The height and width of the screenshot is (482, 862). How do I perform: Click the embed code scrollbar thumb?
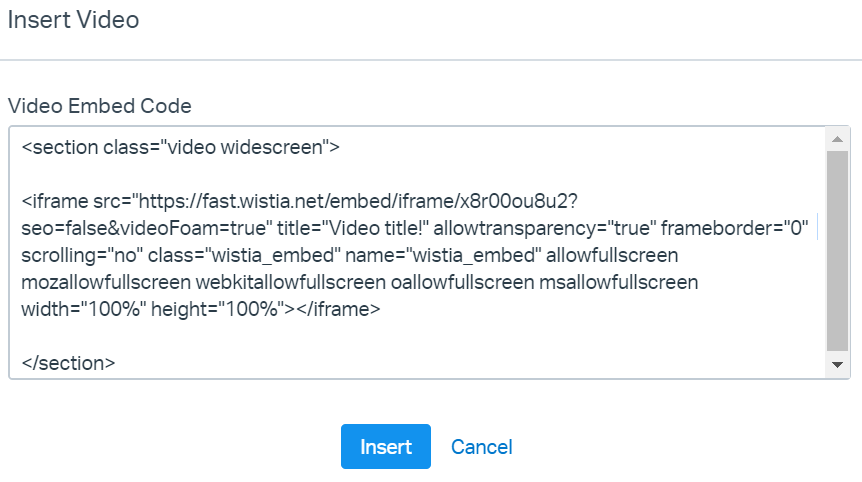pyautogui.click(x=837, y=250)
